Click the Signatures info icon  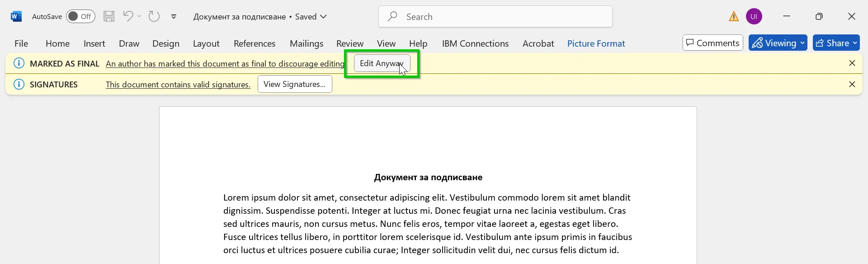tap(19, 84)
